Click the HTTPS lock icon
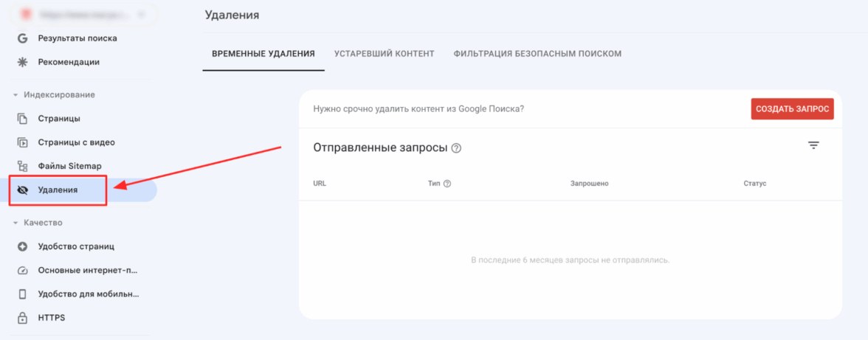Viewport: 868px width, 340px height. (22, 318)
